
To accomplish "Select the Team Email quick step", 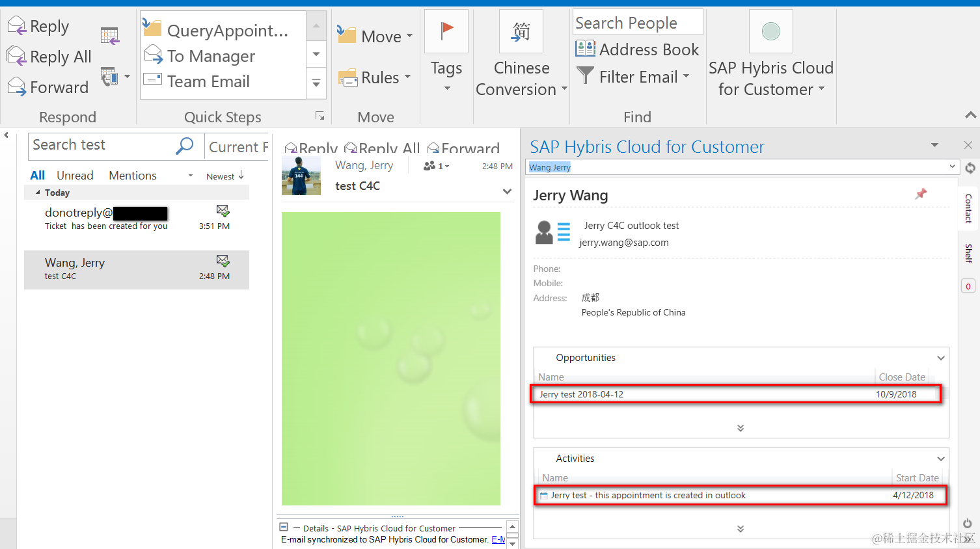I will (x=197, y=81).
